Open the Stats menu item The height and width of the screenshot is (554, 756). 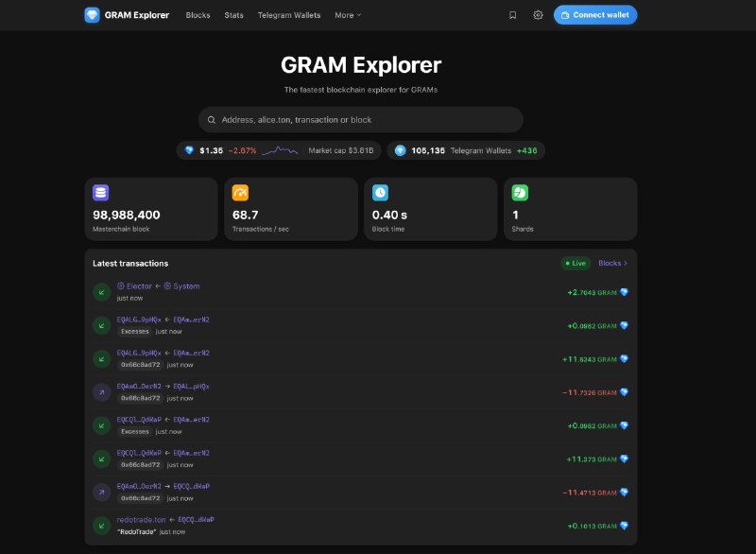click(233, 15)
